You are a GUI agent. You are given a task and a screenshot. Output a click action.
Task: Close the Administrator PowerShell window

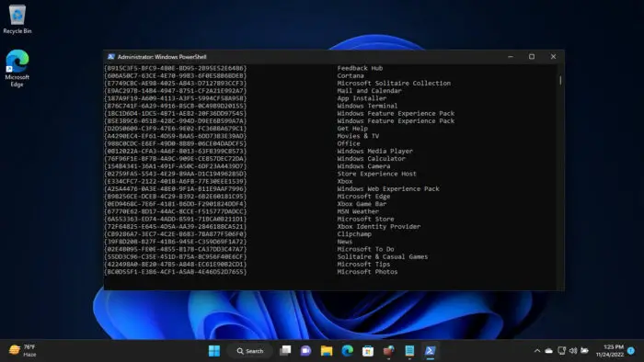[x=553, y=57]
